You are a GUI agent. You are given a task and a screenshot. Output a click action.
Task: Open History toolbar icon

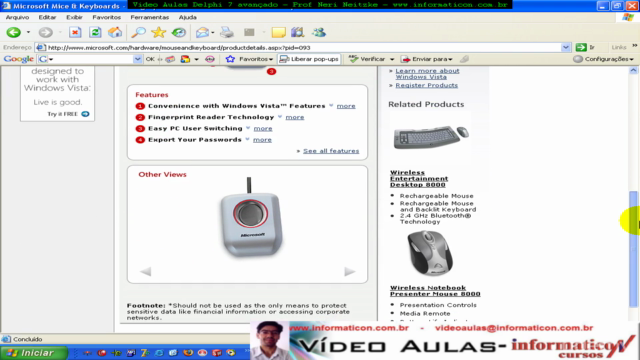click(x=179, y=32)
